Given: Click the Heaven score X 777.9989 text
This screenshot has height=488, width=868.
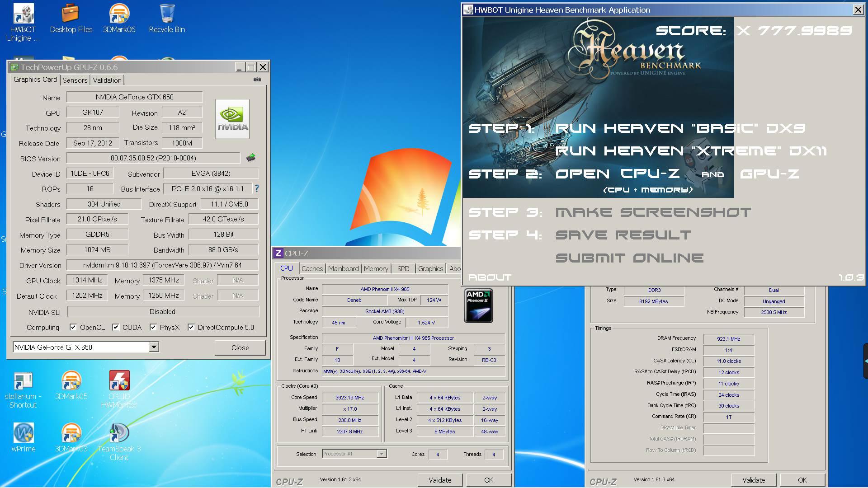Looking at the screenshot, I should tap(794, 30).
